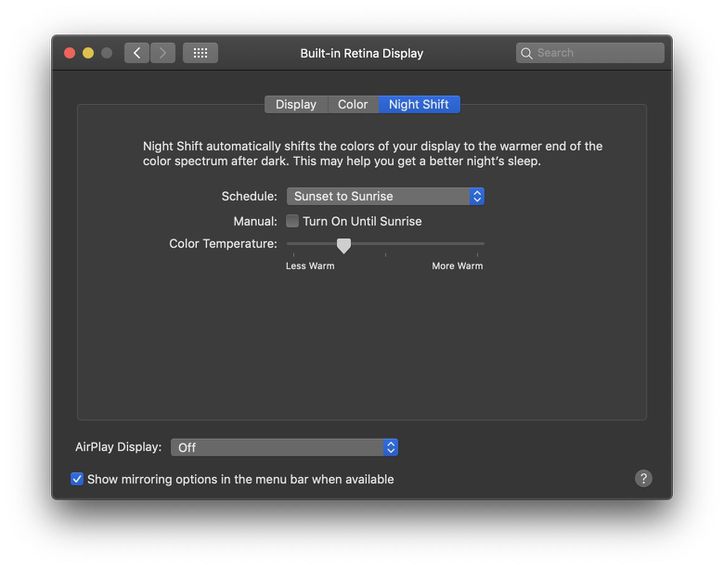Open the AirPlay Display dropdown

(x=284, y=447)
